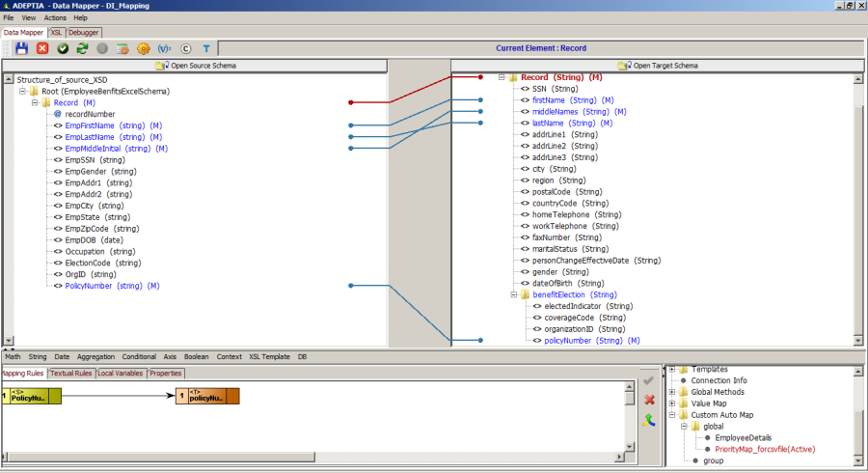Open the Local Variables tab

[121, 374]
